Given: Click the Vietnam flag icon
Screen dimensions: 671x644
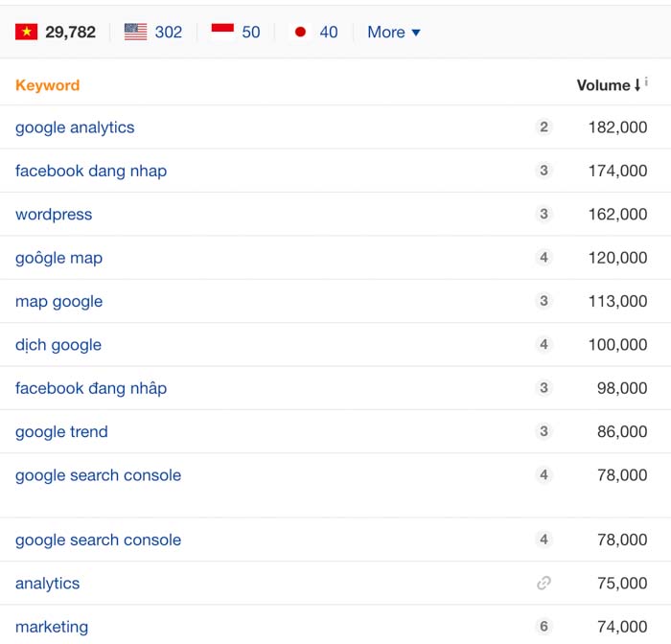Looking at the screenshot, I should click(27, 32).
